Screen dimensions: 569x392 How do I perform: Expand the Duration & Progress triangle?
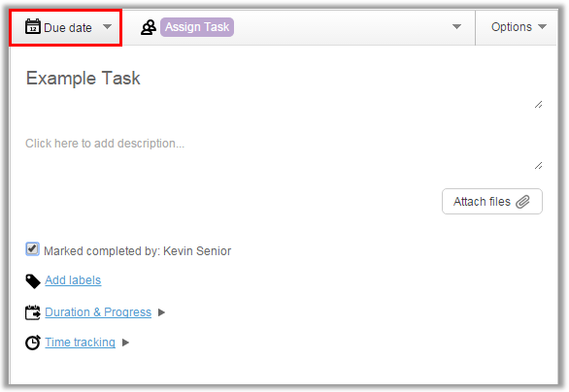tap(162, 312)
